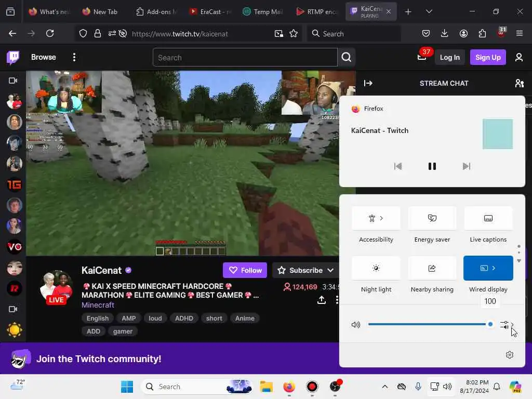Click the sun avatar in Twitch sidebar
The image size is (532, 399).
[x=14, y=330]
